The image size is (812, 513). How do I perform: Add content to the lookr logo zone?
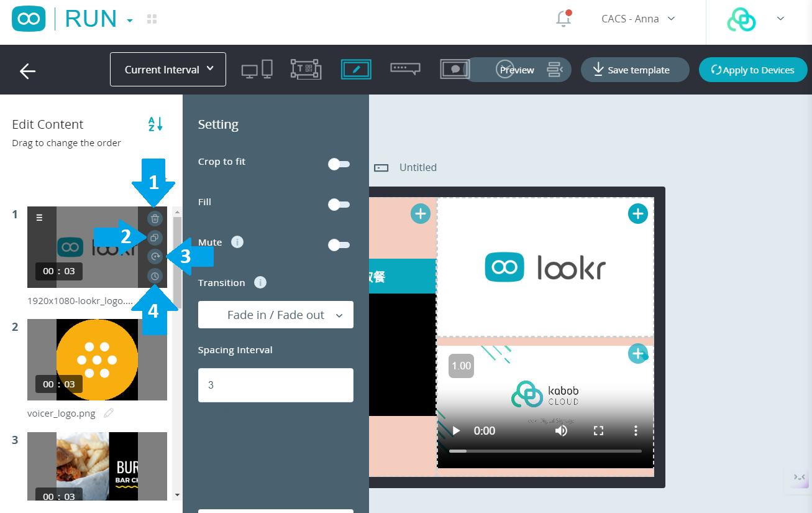(x=638, y=214)
